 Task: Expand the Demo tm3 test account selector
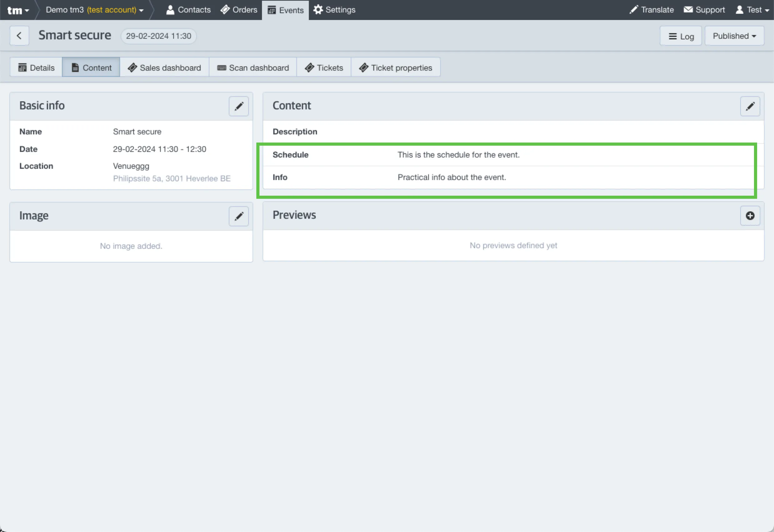(95, 10)
